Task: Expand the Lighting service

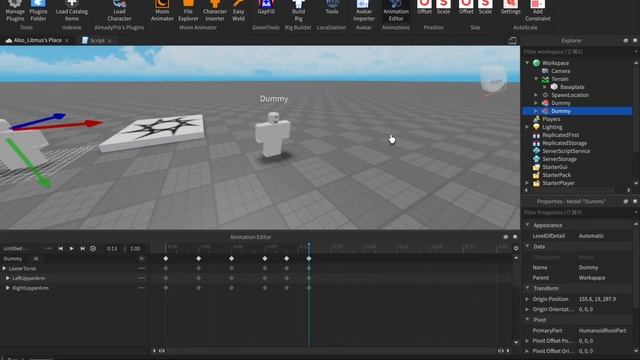Action: [527, 127]
